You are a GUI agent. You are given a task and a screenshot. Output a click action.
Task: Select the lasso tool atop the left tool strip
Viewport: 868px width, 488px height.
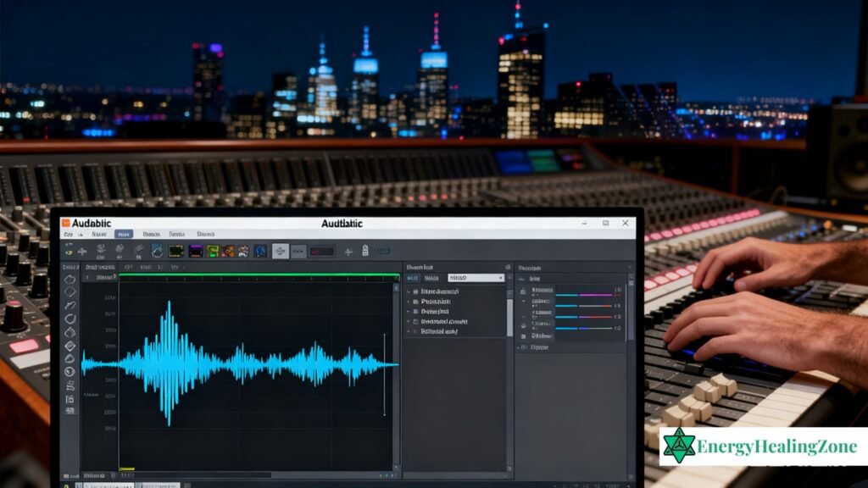tap(70, 280)
